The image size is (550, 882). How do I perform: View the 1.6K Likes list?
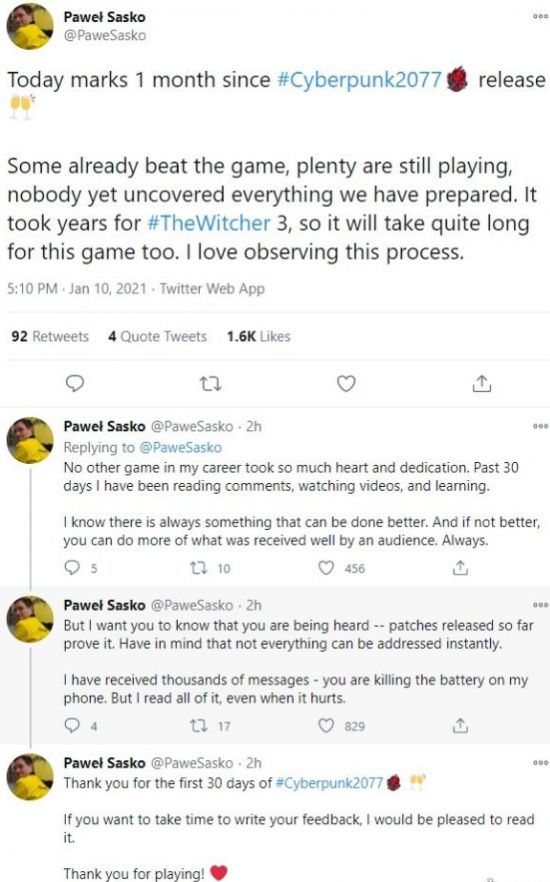pos(259,336)
